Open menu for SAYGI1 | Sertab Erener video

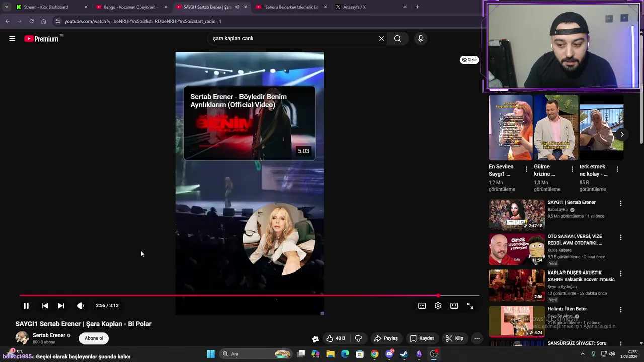point(620,203)
